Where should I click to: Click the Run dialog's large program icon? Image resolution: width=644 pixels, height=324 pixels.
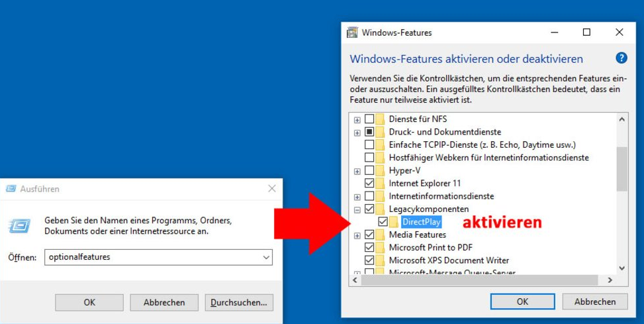(19, 225)
